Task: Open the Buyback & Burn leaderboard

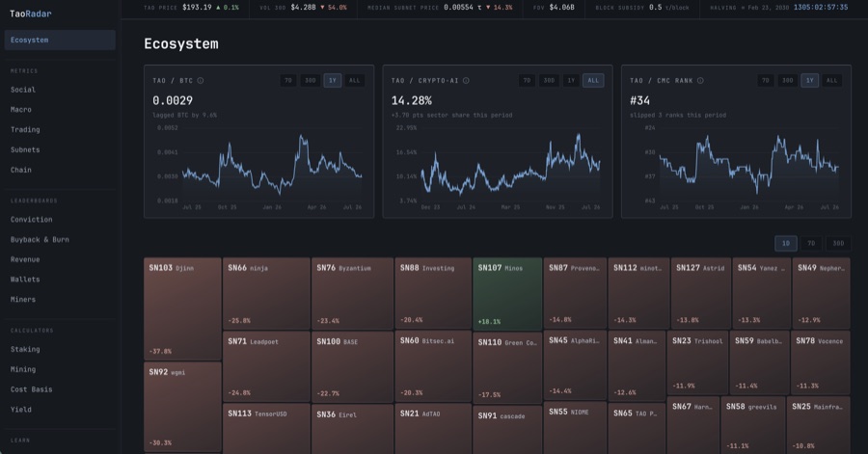Action: (40, 239)
